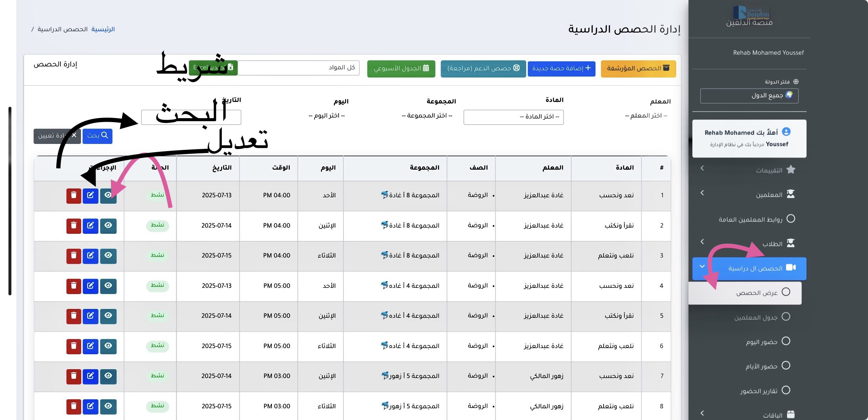This screenshot has height=420, width=868.
Task: Expand the المعلمين menu chevron
Action: point(702,193)
